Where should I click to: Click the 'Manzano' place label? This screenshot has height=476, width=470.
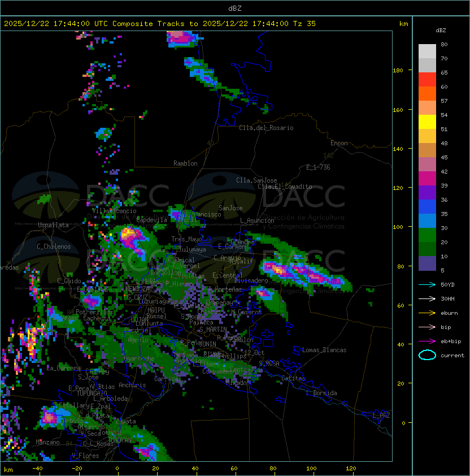click(x=47, y=442)
